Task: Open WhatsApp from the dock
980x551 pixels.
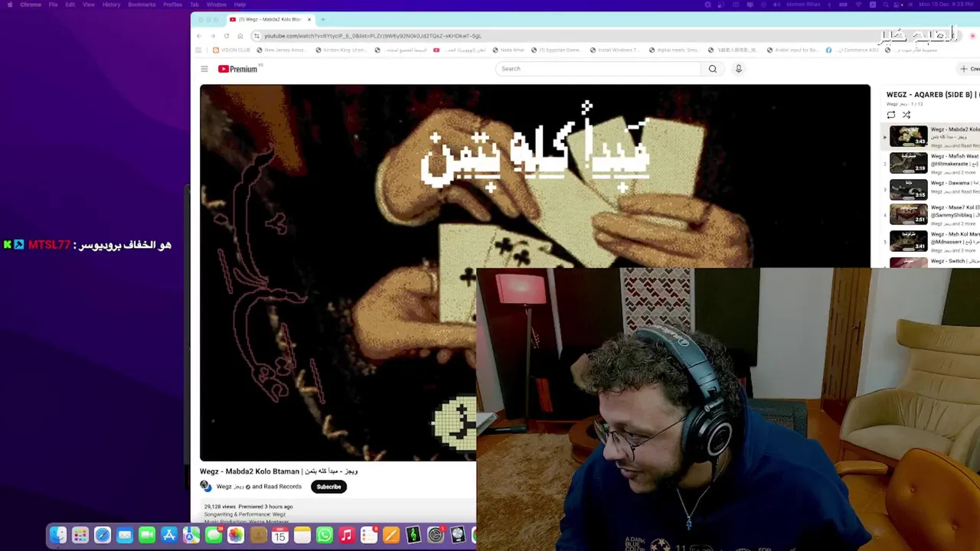Action: pos(325,535)
